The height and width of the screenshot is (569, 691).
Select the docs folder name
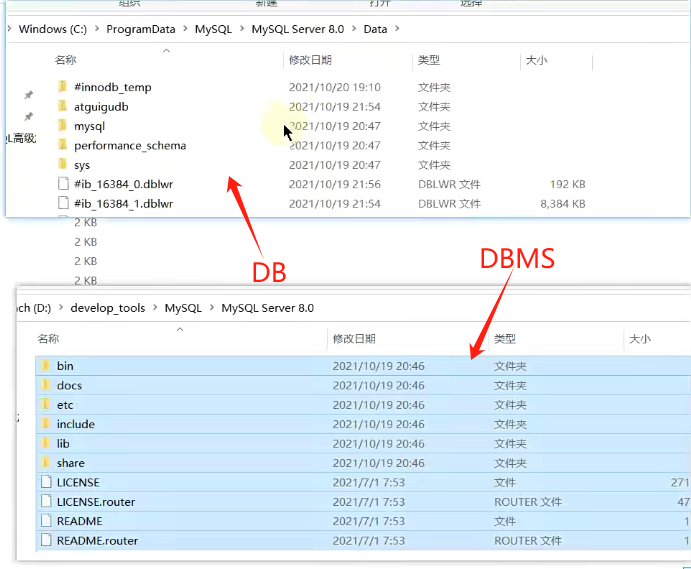coord(69,385)
